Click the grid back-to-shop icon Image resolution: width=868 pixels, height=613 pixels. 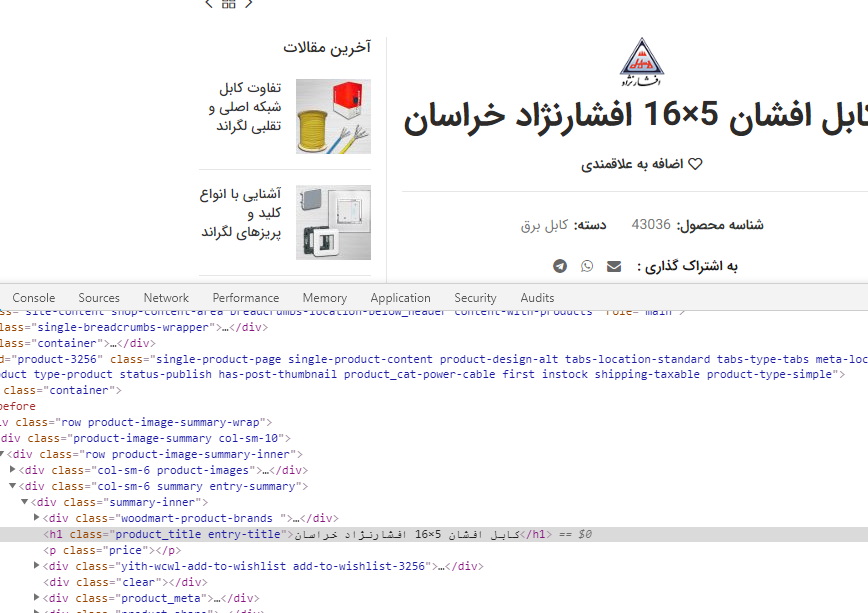(229, 4)
